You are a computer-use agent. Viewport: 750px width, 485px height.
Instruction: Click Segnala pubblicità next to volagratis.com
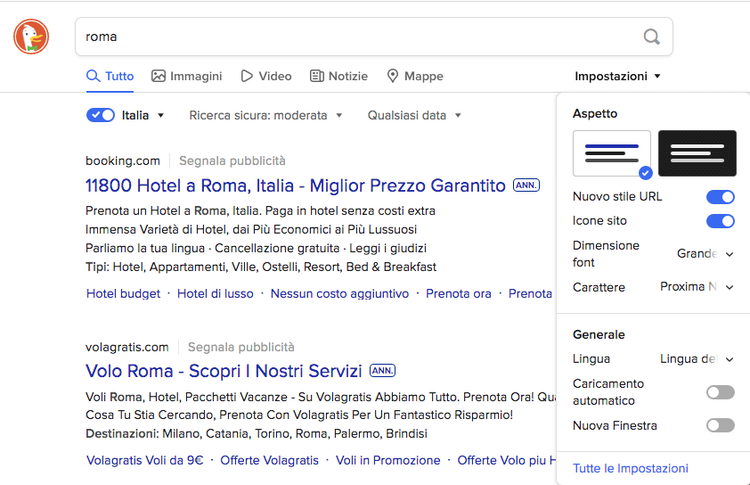pos(241,347)
